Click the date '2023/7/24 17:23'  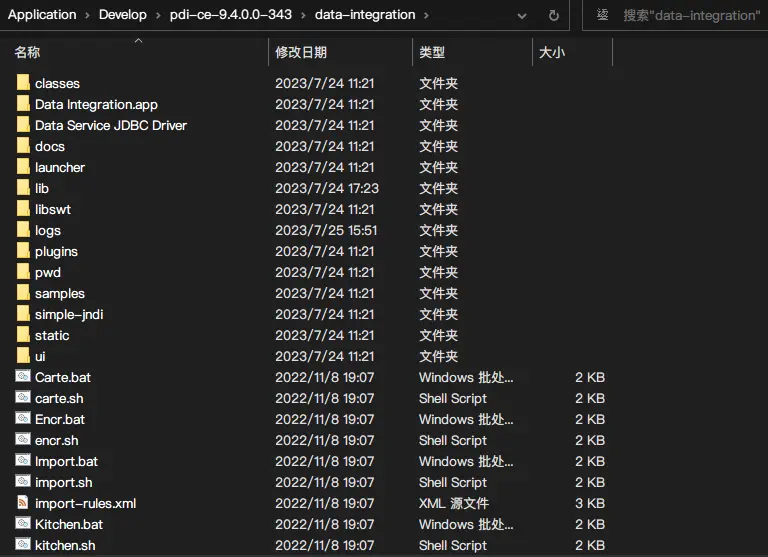[327, 188]
